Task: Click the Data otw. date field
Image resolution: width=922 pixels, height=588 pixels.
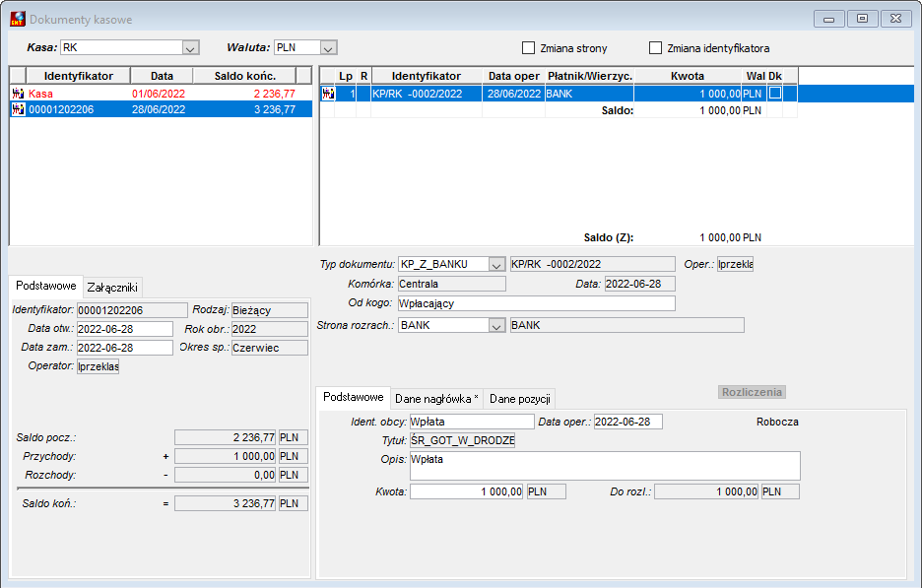Action: 125,329
